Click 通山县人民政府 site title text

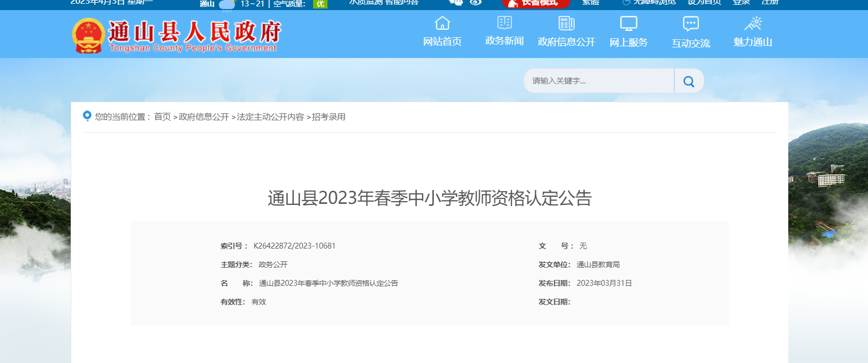coord(194,32)
